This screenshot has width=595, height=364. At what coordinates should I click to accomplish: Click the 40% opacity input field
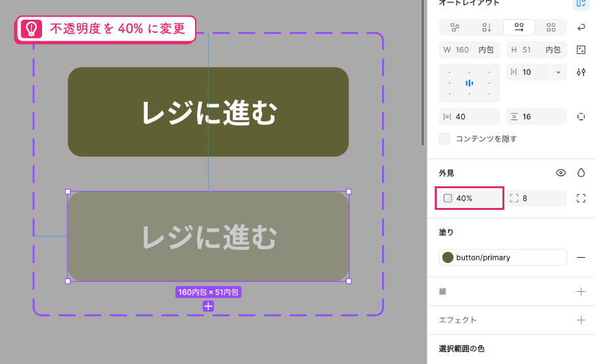coord(470,198)
